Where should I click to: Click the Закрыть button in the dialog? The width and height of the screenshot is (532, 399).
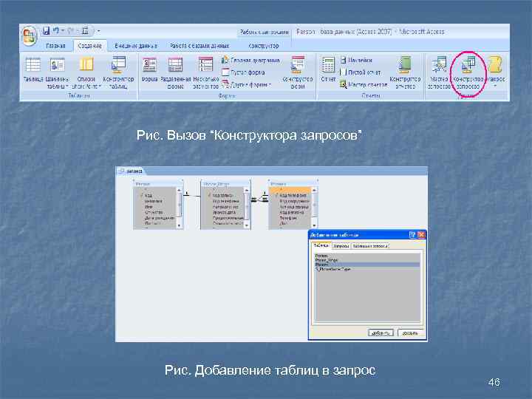coord(410,332)
